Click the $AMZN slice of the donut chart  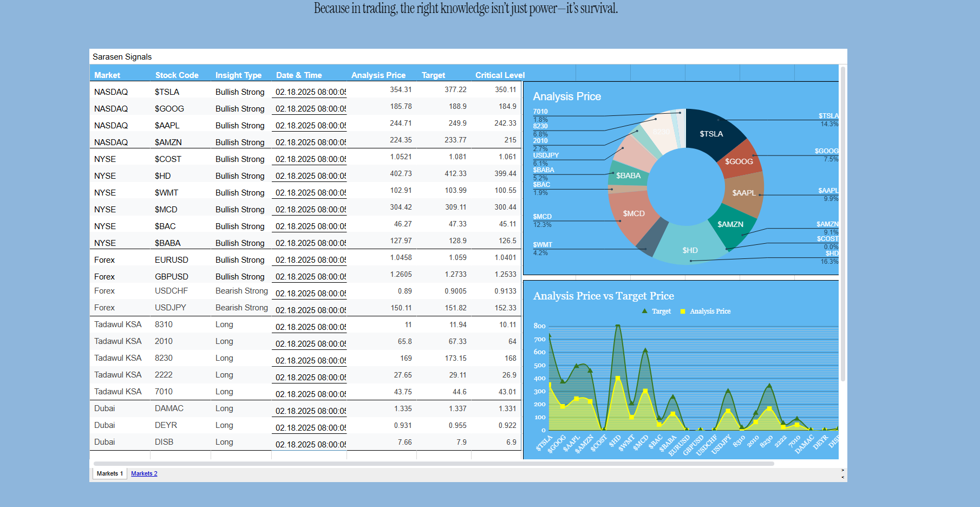(731, 225)
